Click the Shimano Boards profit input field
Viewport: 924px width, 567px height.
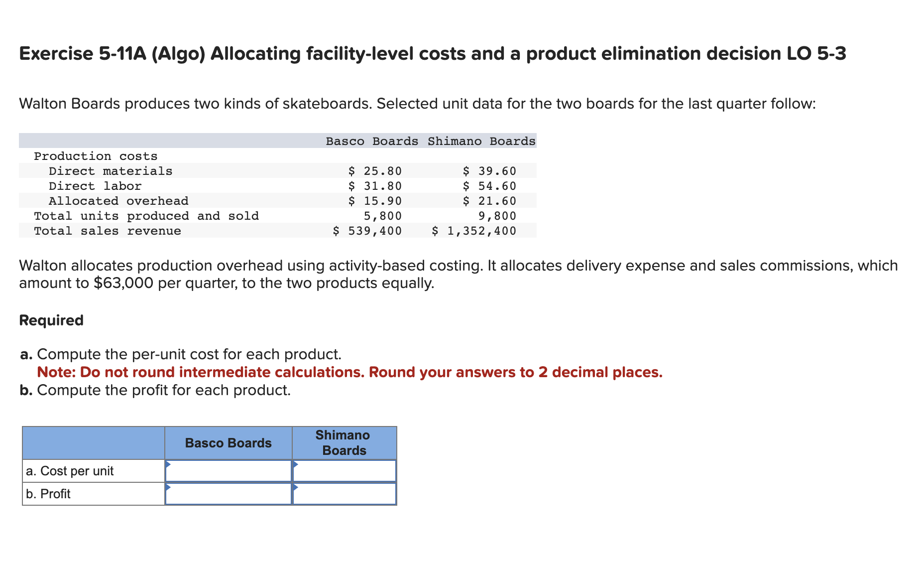click(345, 493)
